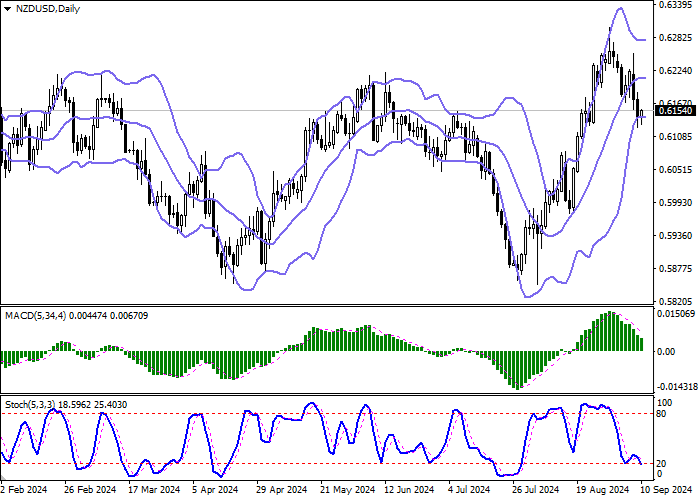Select MACD scale value 0.015069
Viewport: 698px width, 500px height.
676,314
